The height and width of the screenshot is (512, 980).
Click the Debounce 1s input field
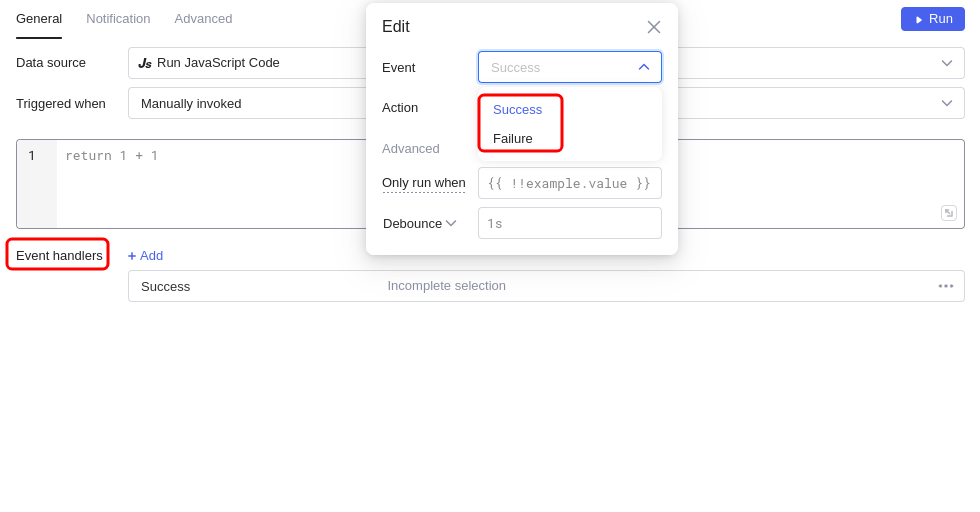(569, 223)
